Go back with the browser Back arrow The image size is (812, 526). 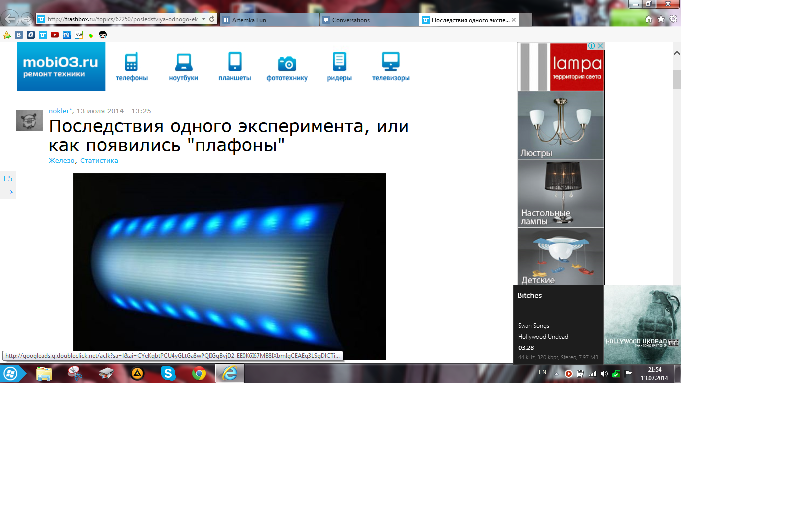click(10, 19)
